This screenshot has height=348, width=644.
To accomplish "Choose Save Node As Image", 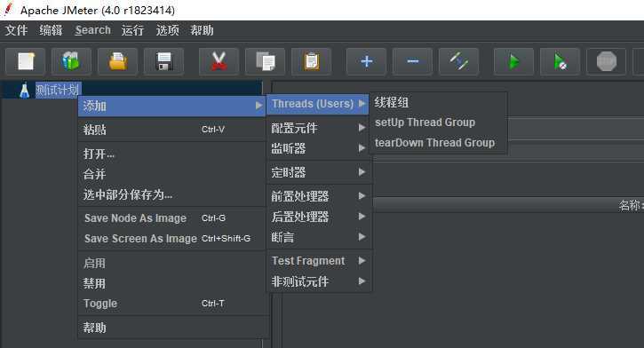I will coord(171,218).
